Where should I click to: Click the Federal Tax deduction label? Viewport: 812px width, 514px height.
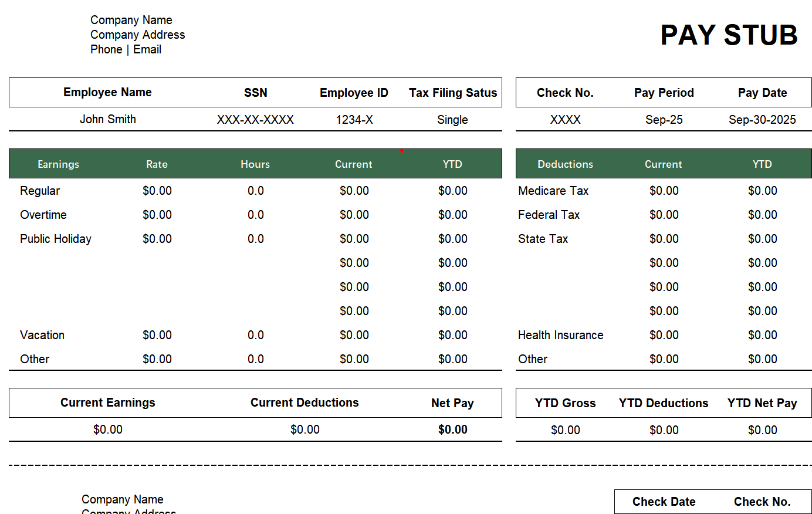pos(549,215)
